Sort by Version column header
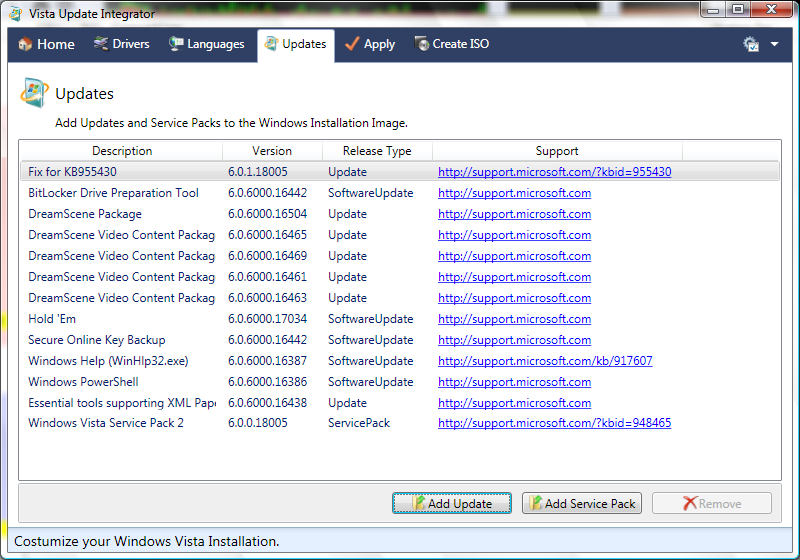The height and width of the screenshot is (560, 800). click(x=272, y=151)
